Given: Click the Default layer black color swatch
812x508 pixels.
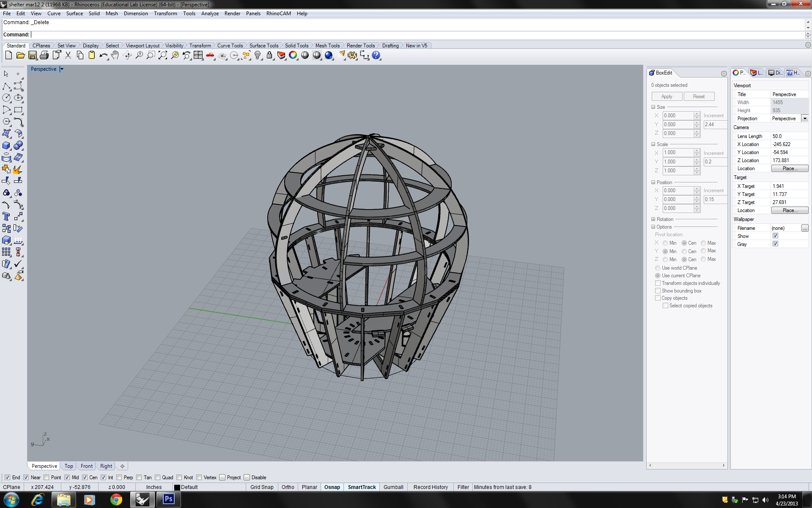Looking at the screenshot, I should [177, 487].
